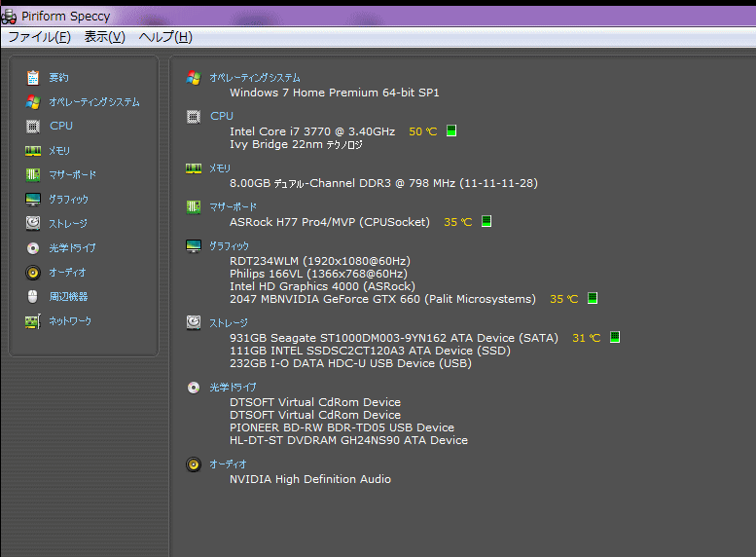Click the 8.00GB DDR3 memory line
The width and height of the screenshot is (756, 557).
point(383,183)
